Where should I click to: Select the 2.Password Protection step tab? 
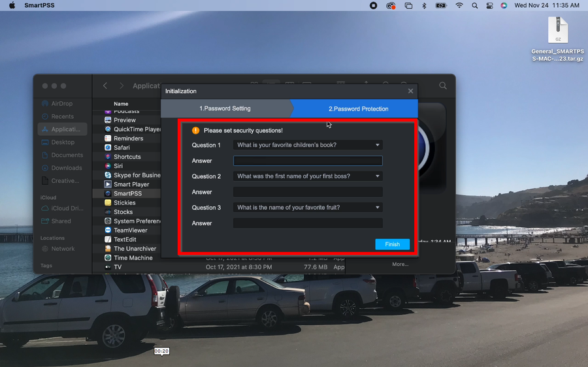(358, 108)
